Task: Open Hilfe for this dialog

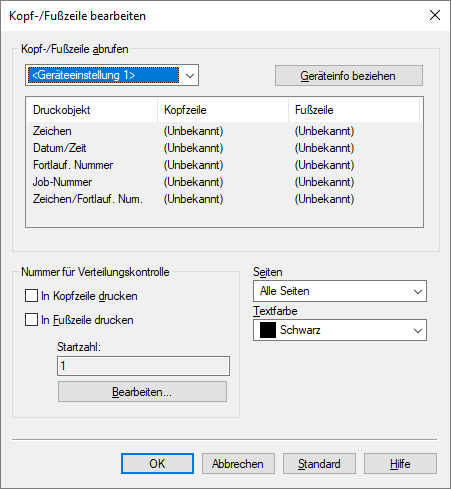Action: (x=400, y=463)
